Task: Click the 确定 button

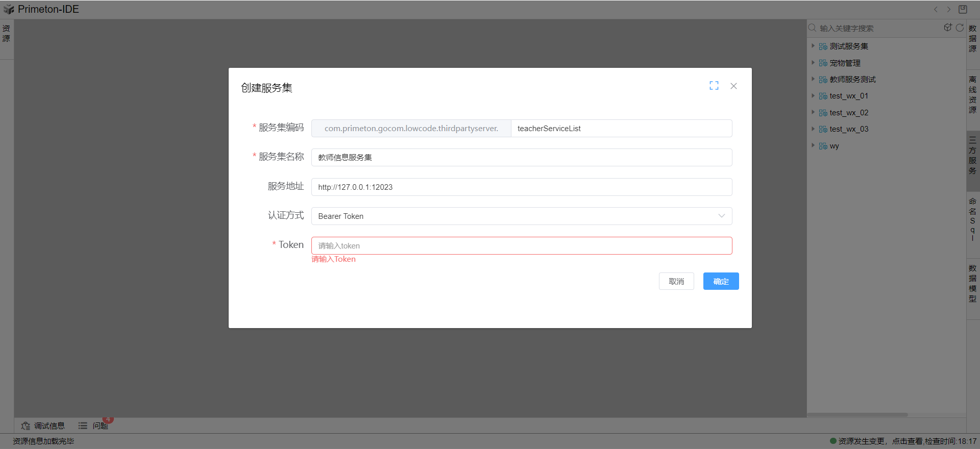Action: click(721, 281)
